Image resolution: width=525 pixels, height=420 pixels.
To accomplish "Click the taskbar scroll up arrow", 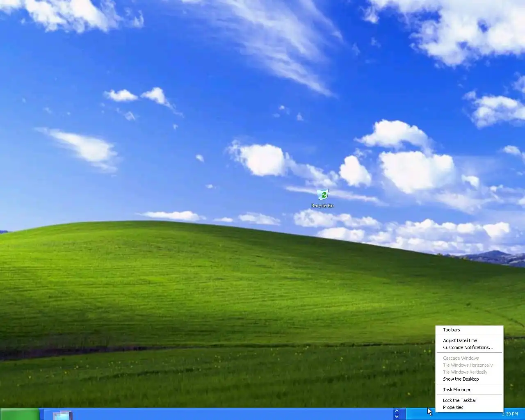I will pos(397,411).
